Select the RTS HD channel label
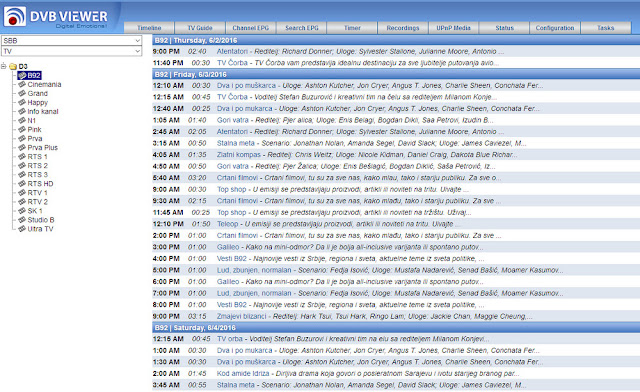 click(40, 183)
